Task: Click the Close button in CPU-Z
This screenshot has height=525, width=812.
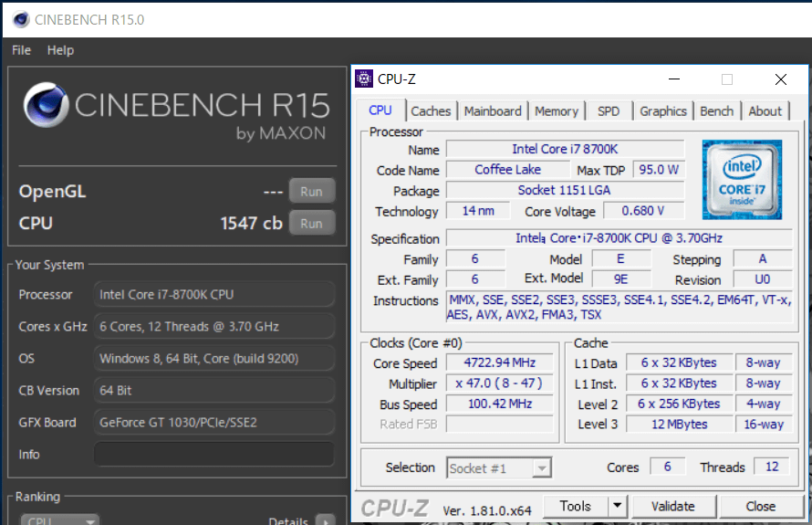Action: point(760,506)
